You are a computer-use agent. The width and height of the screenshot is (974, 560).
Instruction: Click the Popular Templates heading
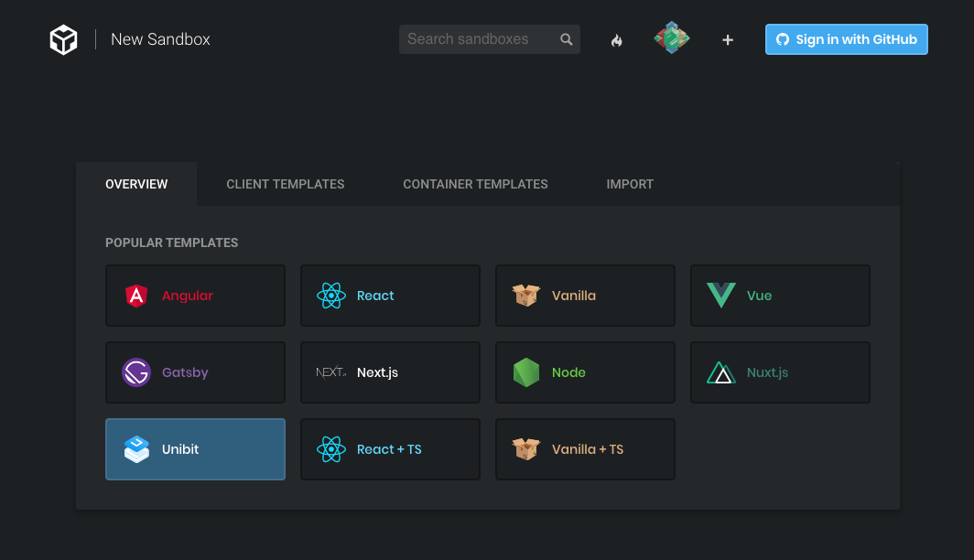[x=171, y=242]
